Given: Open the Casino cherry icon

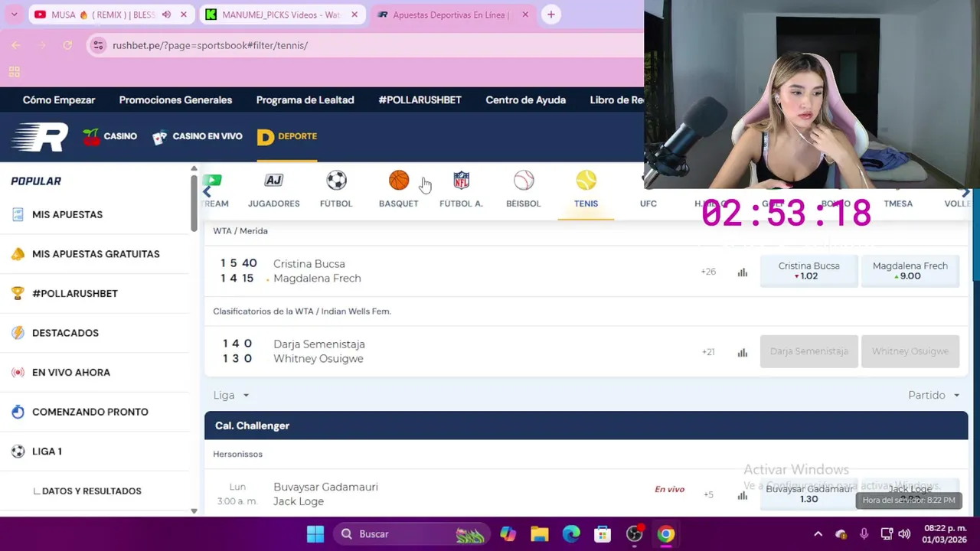Looking at the screenshot, I should pos(92,137).
